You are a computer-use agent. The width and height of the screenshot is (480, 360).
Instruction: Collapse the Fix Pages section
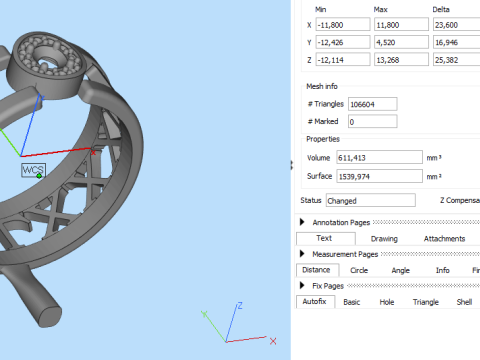(x=302, y=285)
